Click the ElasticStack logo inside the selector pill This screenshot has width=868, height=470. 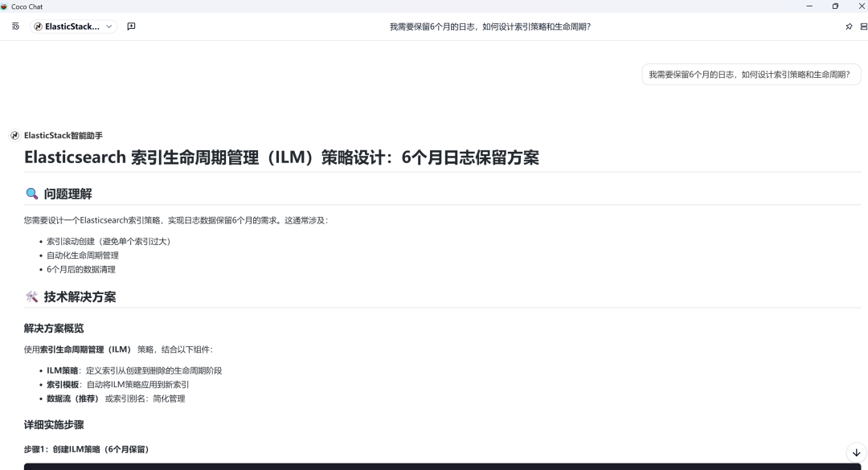click(x=38, y=27)
